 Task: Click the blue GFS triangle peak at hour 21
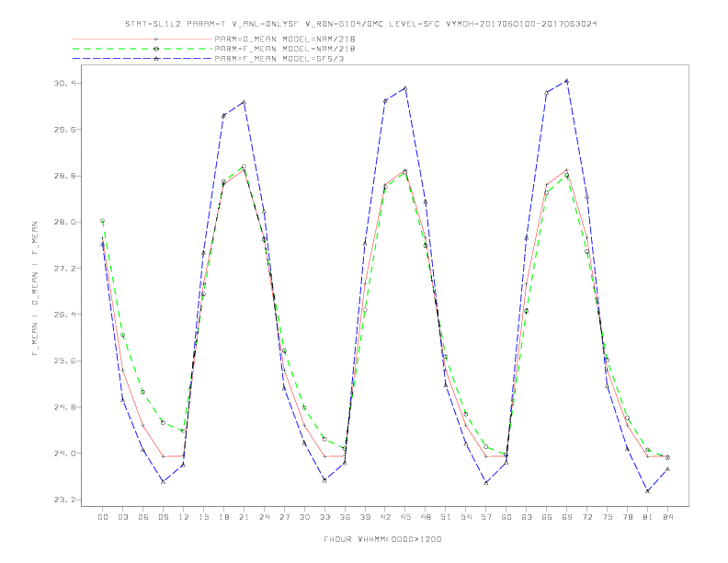(245, 102)
